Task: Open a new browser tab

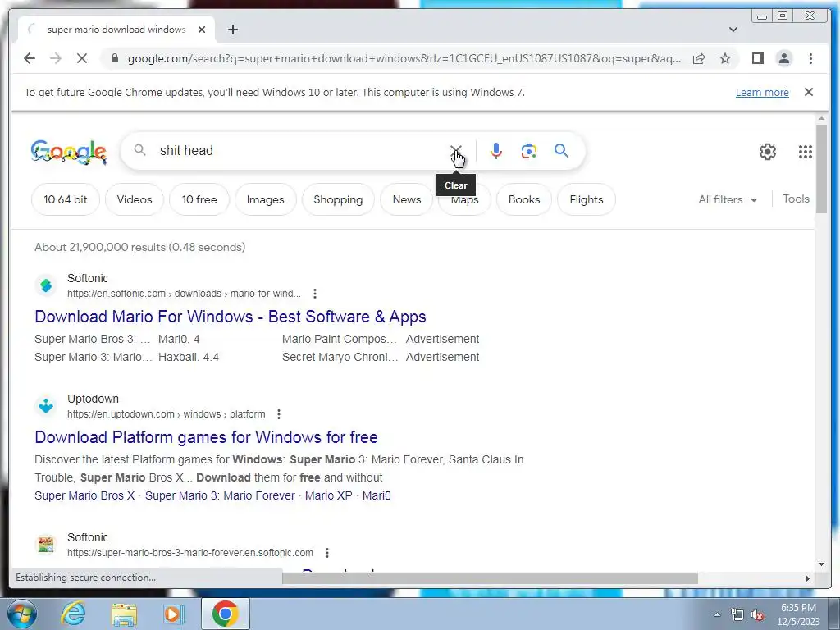Action: click(232, 30)
